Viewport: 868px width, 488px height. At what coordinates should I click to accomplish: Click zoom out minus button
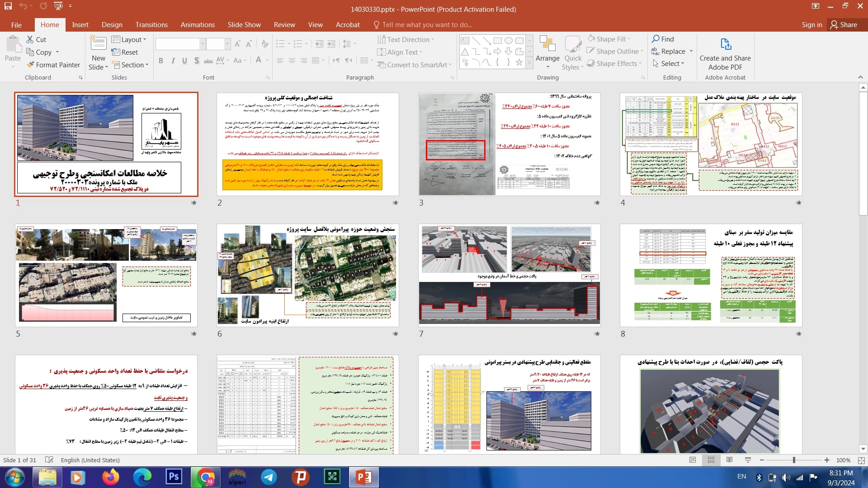[762, 460]
